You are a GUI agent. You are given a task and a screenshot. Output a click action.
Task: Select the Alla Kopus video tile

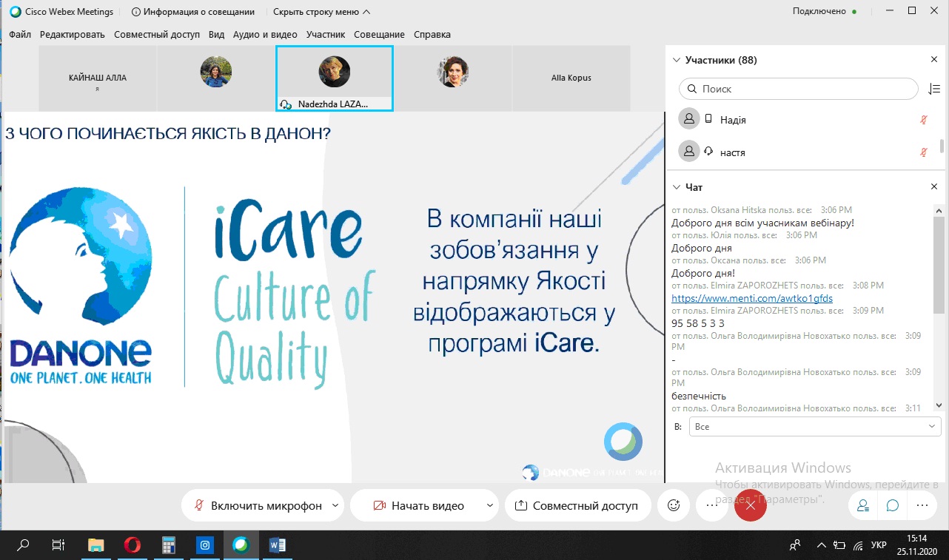[571, 78]
